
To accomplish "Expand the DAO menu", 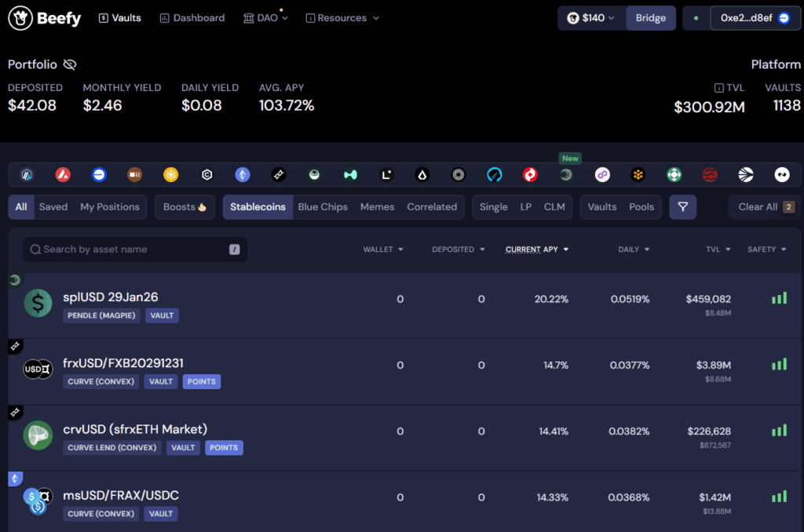I will point(266,18).
